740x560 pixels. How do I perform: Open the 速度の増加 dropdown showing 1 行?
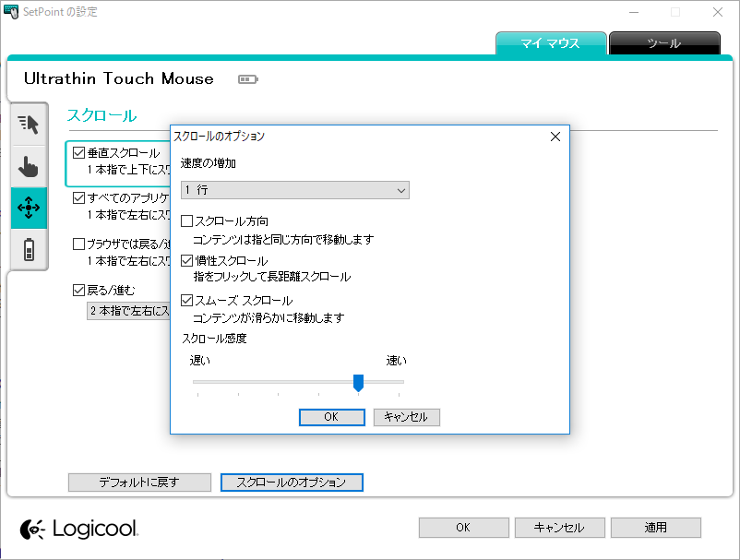pos(294,189)
